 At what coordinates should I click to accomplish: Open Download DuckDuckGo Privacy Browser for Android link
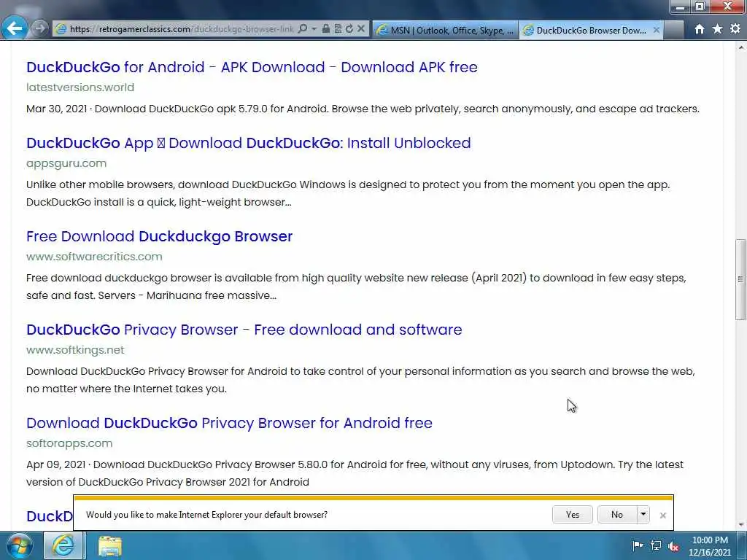(x=229, y=423)
